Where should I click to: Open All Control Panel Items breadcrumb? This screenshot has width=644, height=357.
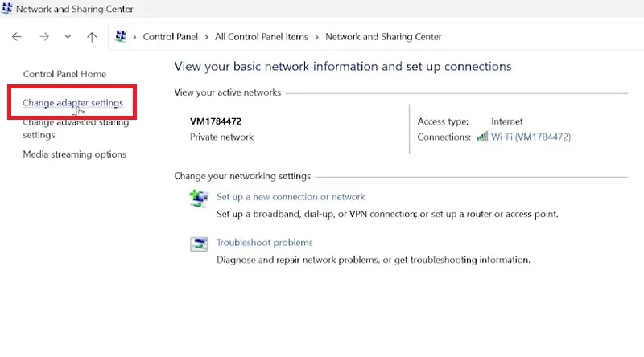[261, 37]
